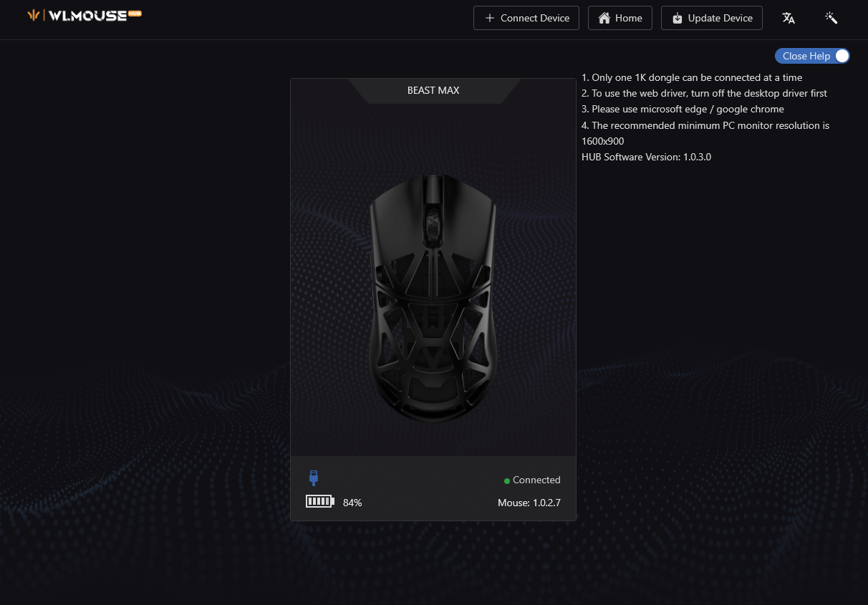Click the house icon in Home button
Image resolution: width=868 pixels, height=605 pixels.
coord(604,18)
